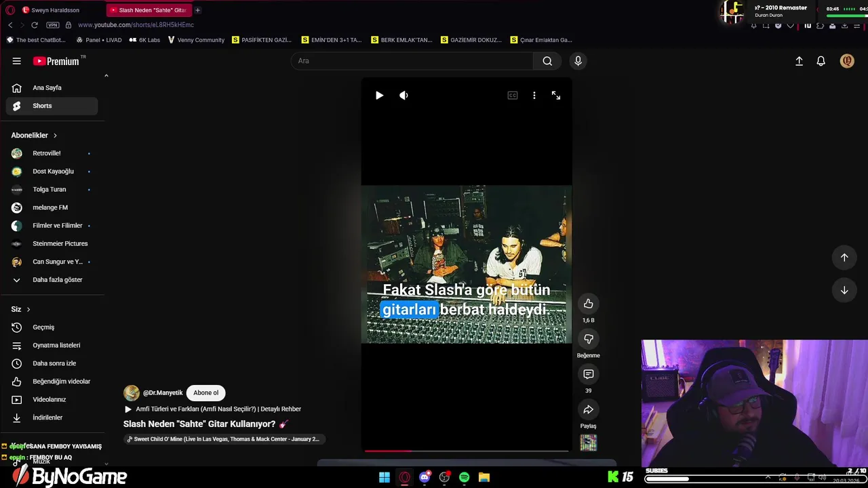The width and height of the screenshot is (868, 488).
Task: Collapse the sidebar scroll arrow at top
Action: pyautogui.click(x=106, y=75)
